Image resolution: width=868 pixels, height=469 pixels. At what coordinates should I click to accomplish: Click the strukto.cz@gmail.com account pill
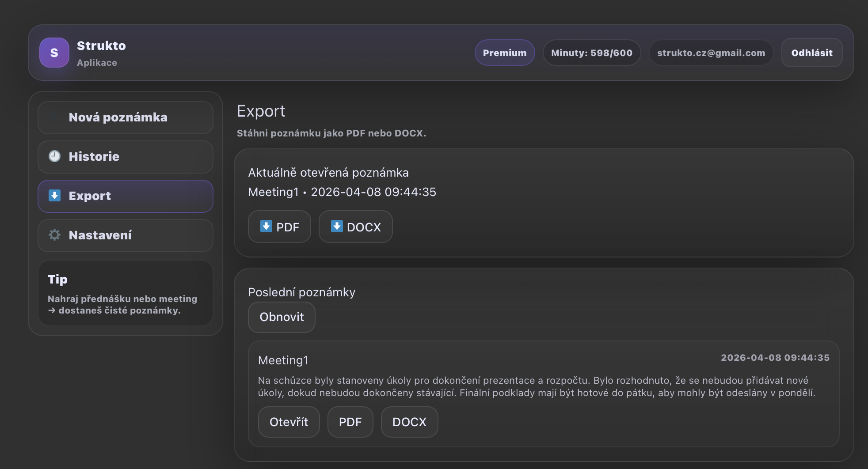711,53
